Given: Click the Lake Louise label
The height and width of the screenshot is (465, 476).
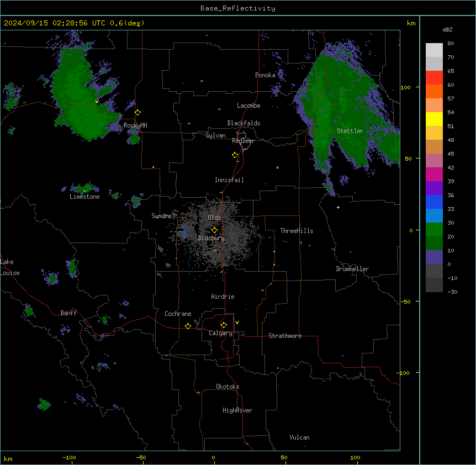Looking at the screenshot, I should pos(10,267).
